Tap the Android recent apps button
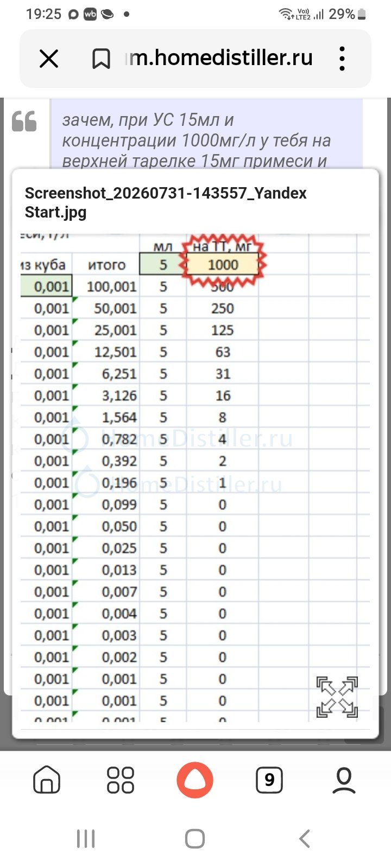391x868 pixels. pos(86,839)
